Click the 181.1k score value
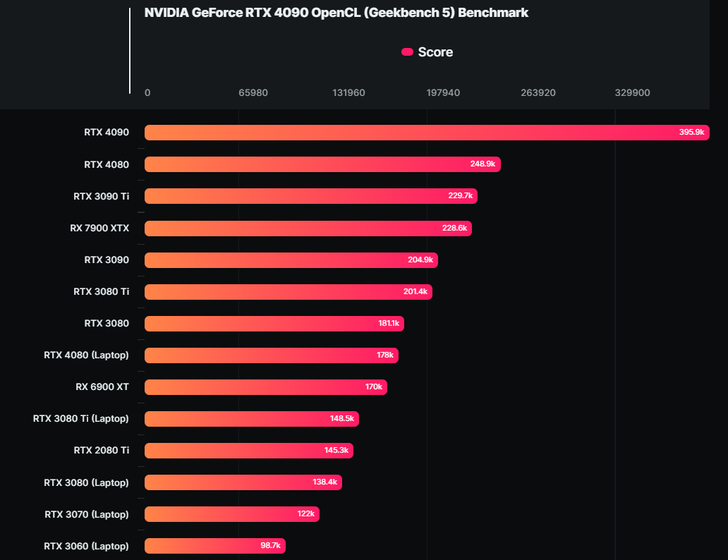The image size is (728, 560). tap(389, 323)
